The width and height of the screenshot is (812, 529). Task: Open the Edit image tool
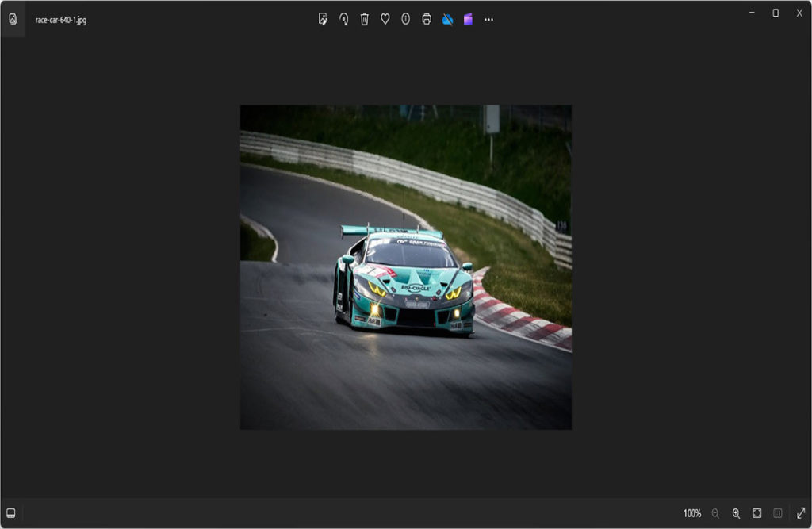point(323,19)
